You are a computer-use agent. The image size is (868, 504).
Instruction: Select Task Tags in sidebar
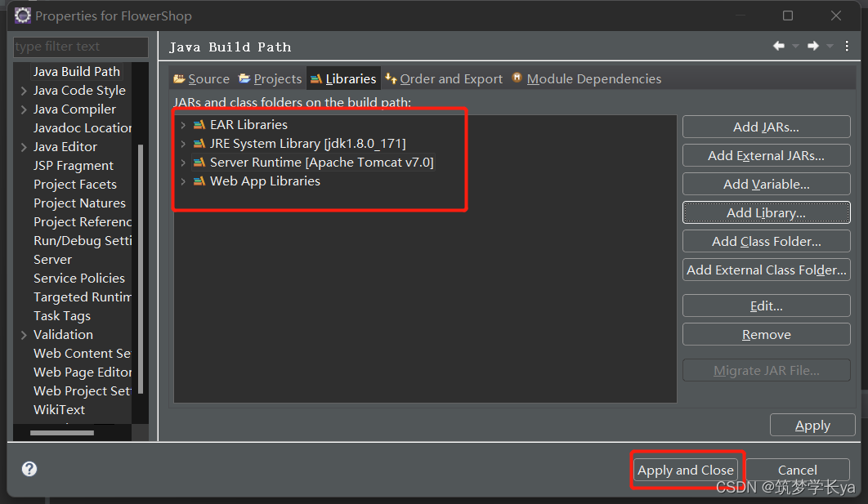[61, 316]
